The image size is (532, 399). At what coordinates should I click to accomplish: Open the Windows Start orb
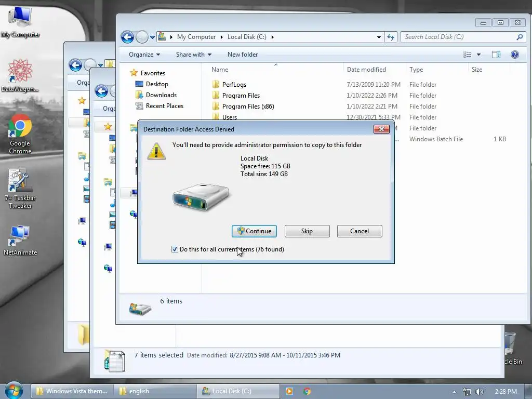click(x=14, y=391)
